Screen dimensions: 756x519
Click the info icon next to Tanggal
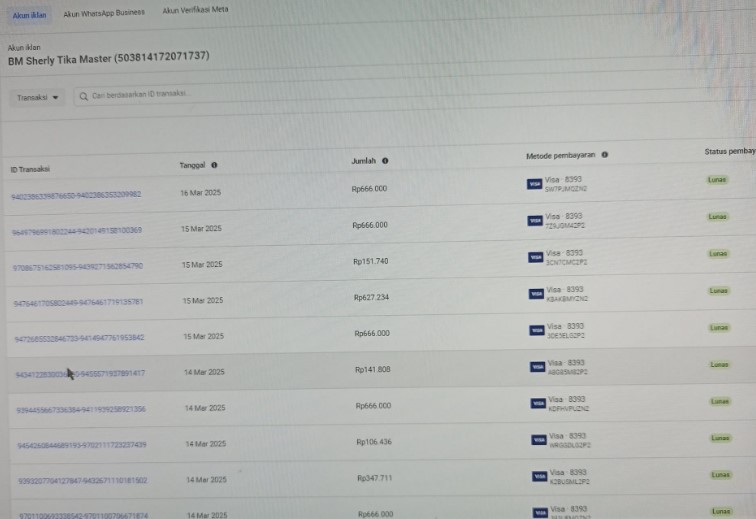(215, 165)
